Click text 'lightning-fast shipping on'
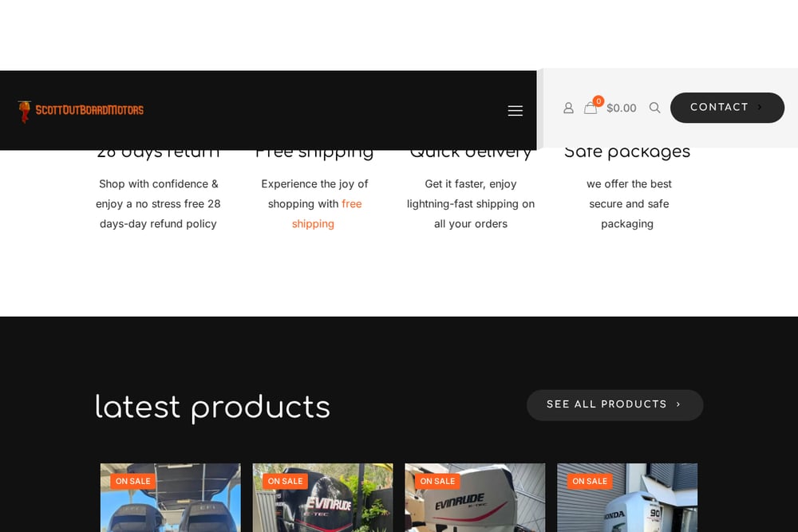The width and height of the screenshot is (798, 532). (x=471, y=204)
